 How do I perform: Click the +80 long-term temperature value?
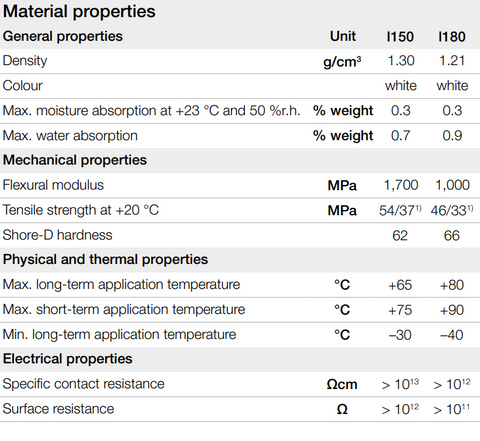pyautogui.click(x=452, y=285)
